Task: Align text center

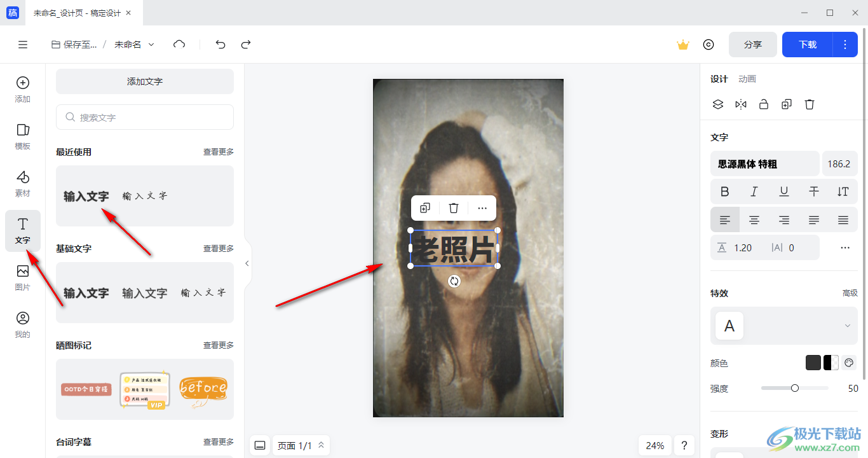Action: (754, 220)
